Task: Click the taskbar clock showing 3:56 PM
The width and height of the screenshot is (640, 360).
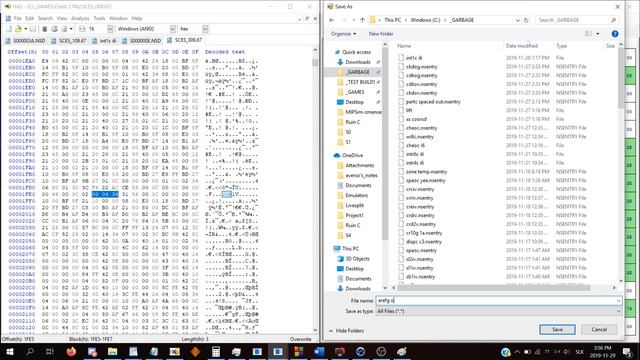Action: click(x=602, y=351)
